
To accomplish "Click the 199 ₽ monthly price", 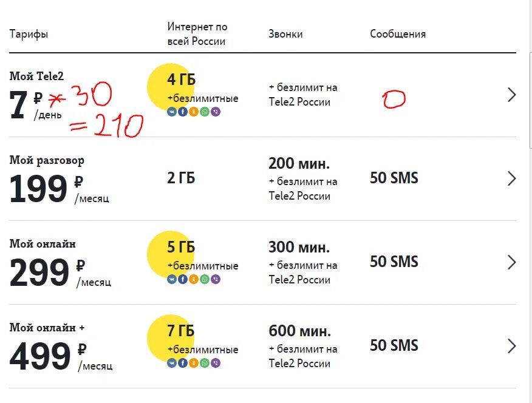I will pyautogui.click(x=39, y=189).
